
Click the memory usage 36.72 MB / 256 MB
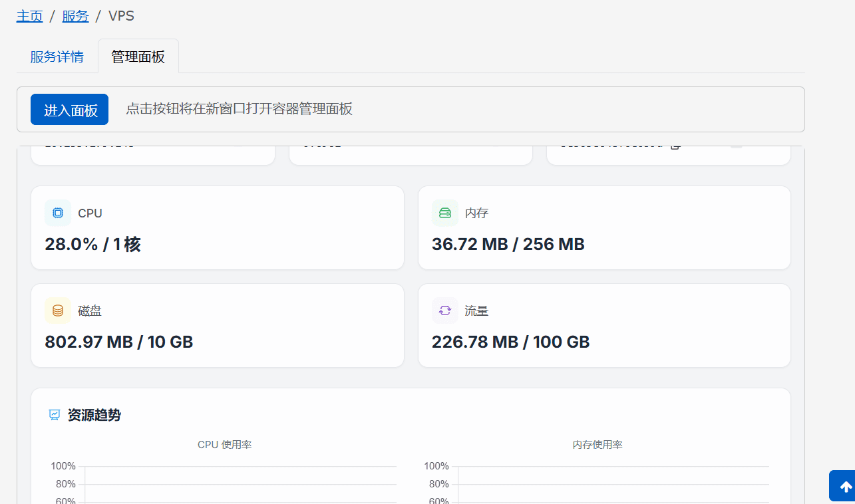tap(508, 245)
